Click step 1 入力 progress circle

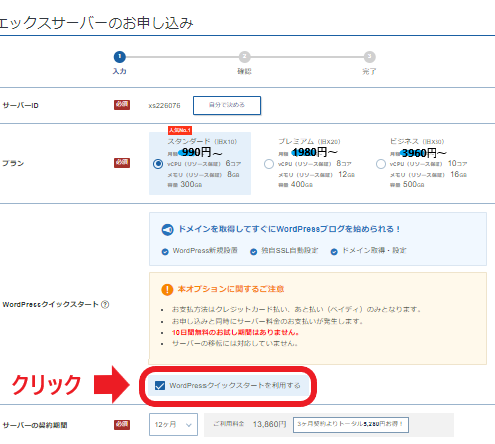(x=120, y=57)
